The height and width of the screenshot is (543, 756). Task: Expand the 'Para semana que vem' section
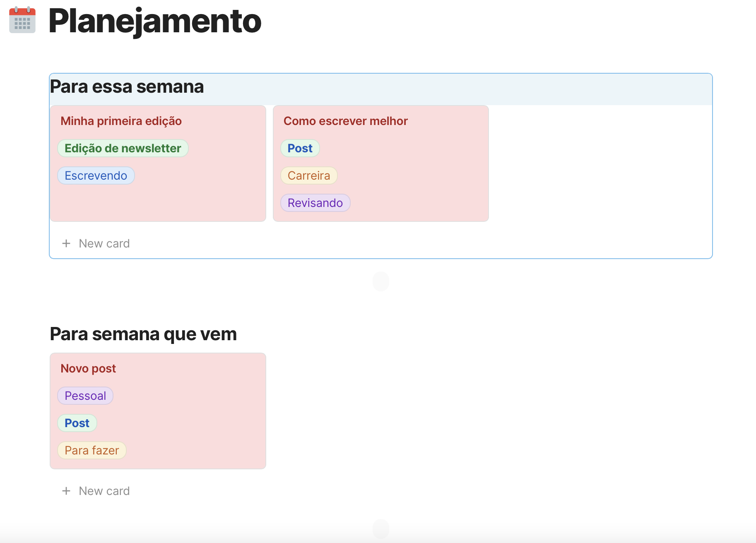pyautogui.click(x=143, y=334)
